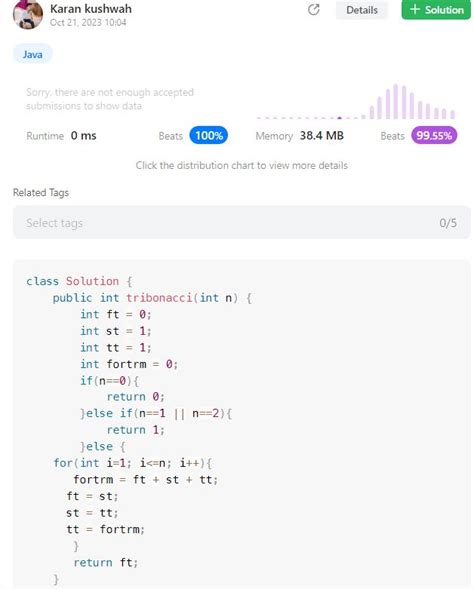The height and width of the screenshot is (589, 474).
Task: Click the tribonacci method name in code
Action: pyautogui.click(x=159, y=298)
